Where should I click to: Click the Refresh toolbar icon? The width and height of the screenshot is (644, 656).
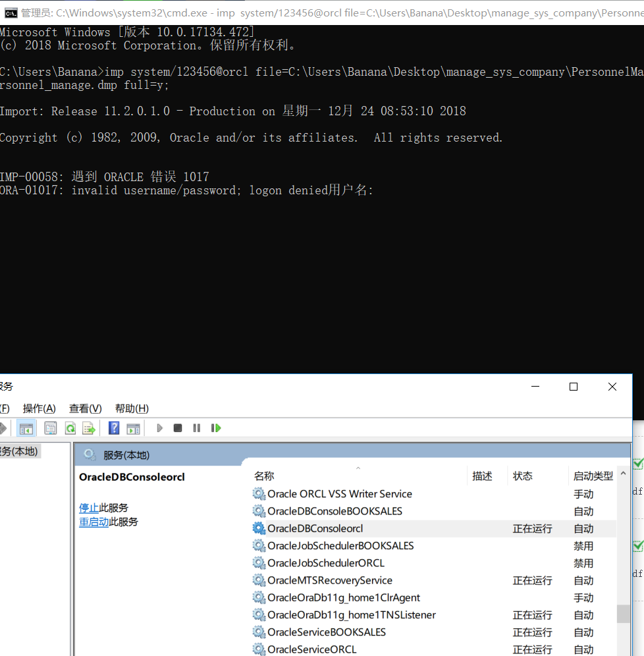pos(70,428)
